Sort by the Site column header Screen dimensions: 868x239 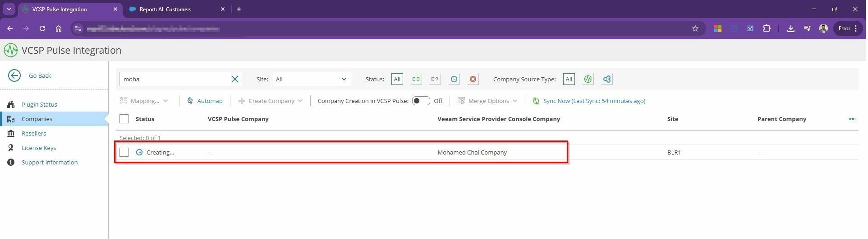pyautogui.click(x=672, y=119)
